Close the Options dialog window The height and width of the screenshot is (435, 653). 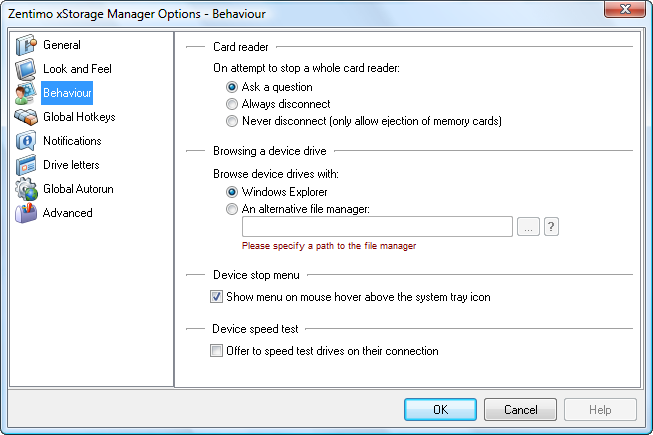pyautogui.click(x=625, y=9)
